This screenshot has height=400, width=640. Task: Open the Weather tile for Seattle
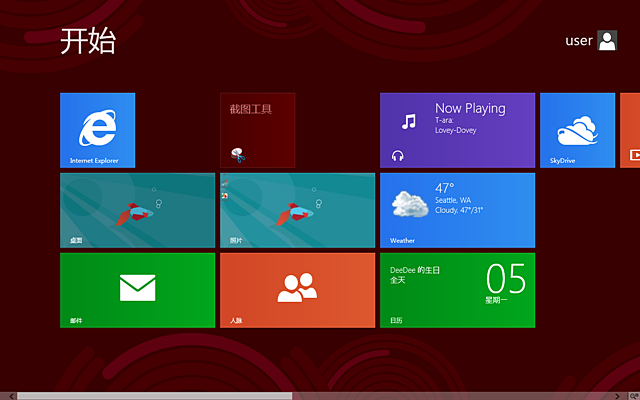tap(457, 210)
